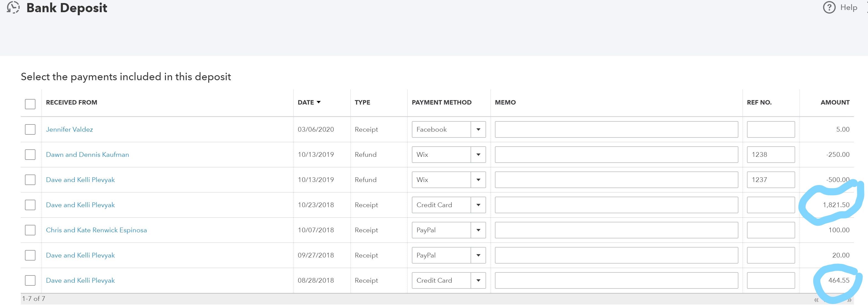This screenshot has height=307, width=868.
Task: Click the PayPal dropdown arrow for Espinosa
Action: 479,230
